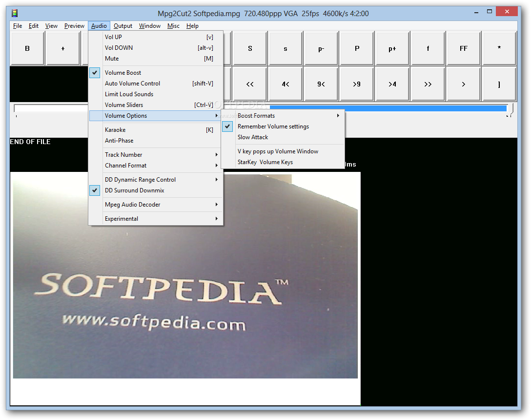Click the asterisk toolbar button
The width and height of the screenshot is (531, 420).
pos(499,48)
